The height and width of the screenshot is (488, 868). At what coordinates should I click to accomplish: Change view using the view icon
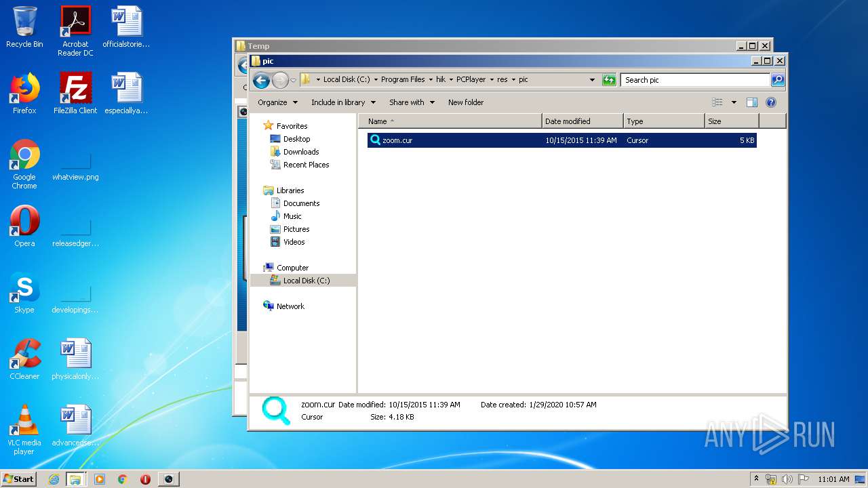tap(717, 102)
